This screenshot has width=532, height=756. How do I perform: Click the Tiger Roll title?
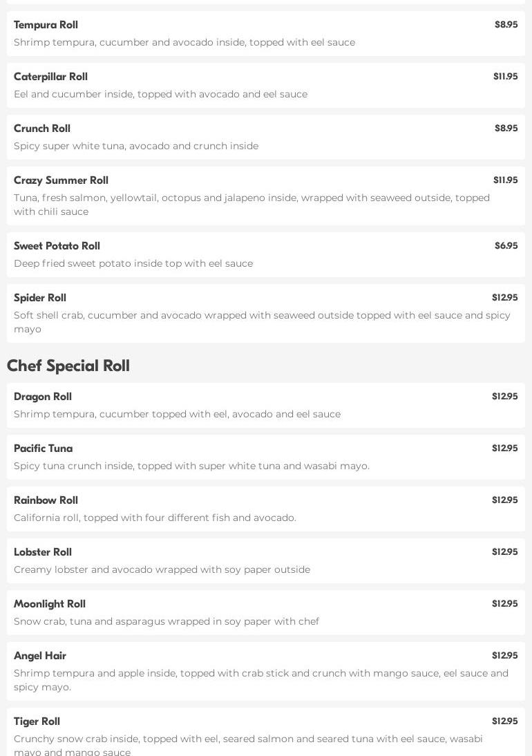pyautogui.click(x=37, y=721)
